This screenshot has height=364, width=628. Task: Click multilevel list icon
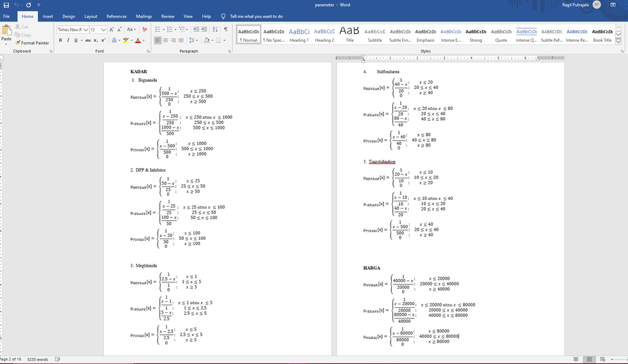click(x=182, y=29)
